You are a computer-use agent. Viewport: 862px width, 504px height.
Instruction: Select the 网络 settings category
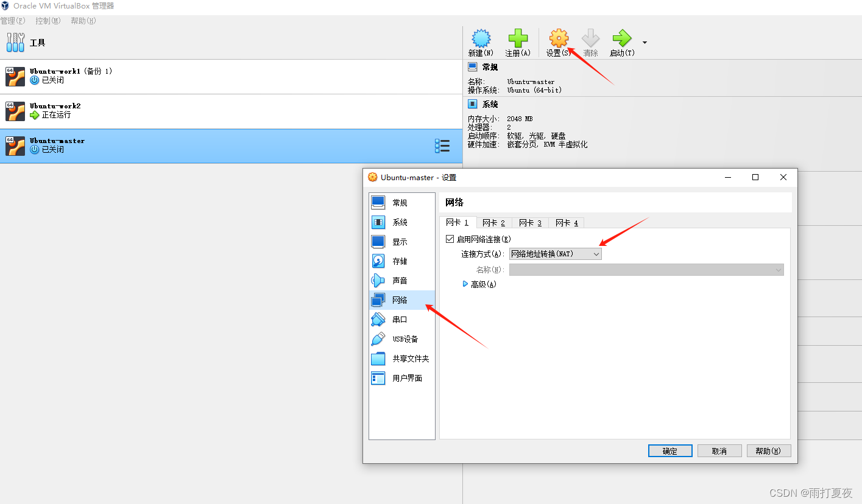pyautogui.click(x=402, y=300)
